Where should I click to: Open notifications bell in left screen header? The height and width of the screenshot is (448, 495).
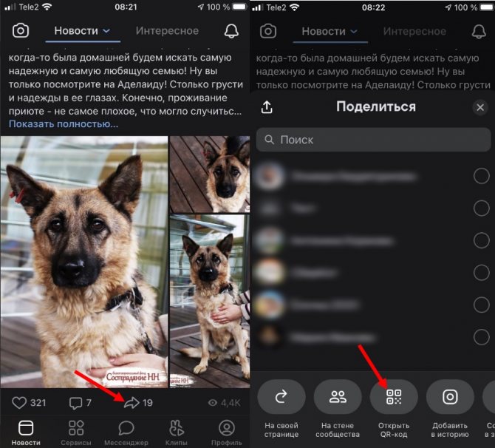point(231,30)
